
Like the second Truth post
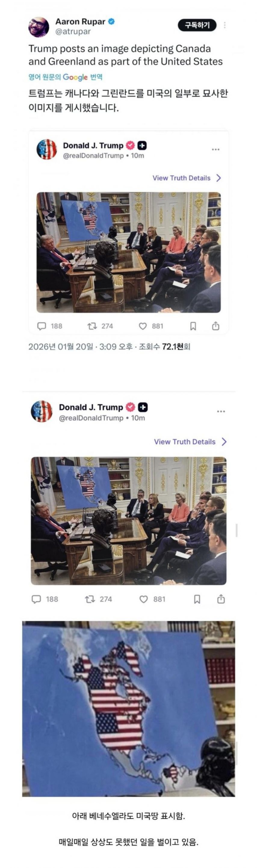(x=144, y=599)
